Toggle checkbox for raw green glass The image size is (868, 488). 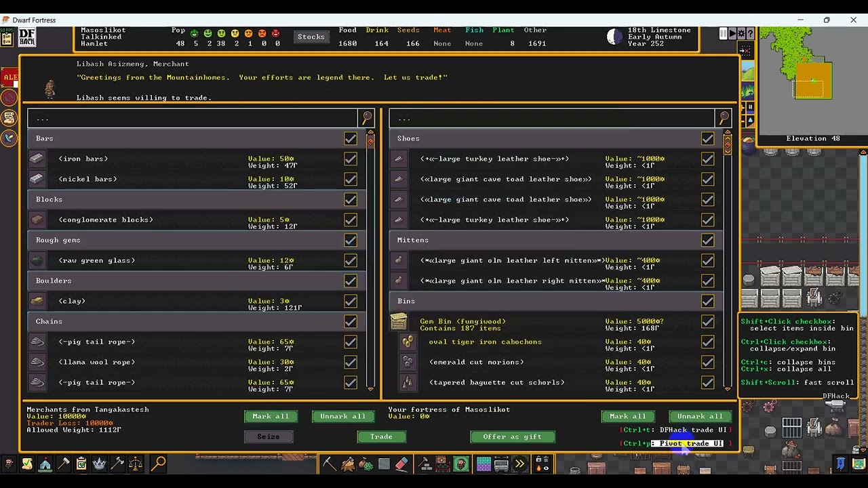click(x=351, y=260)
